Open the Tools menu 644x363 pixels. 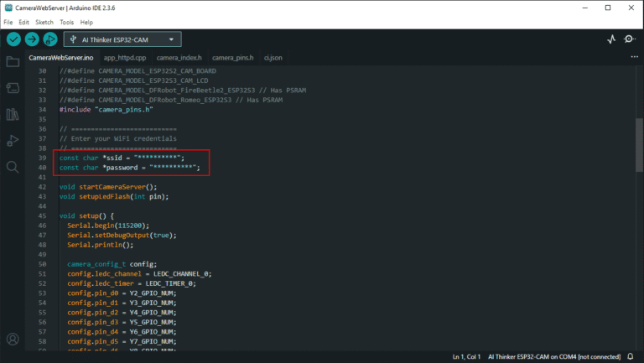tap(66, 22)
